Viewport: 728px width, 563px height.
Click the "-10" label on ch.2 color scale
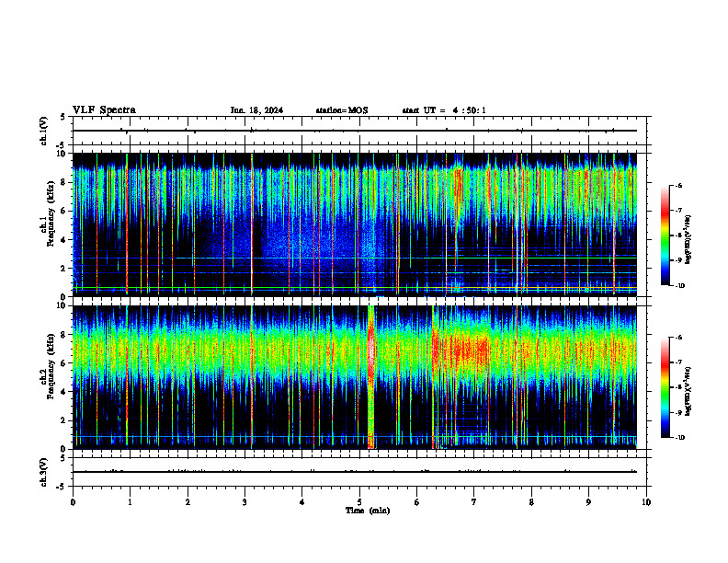coord(679,438)
